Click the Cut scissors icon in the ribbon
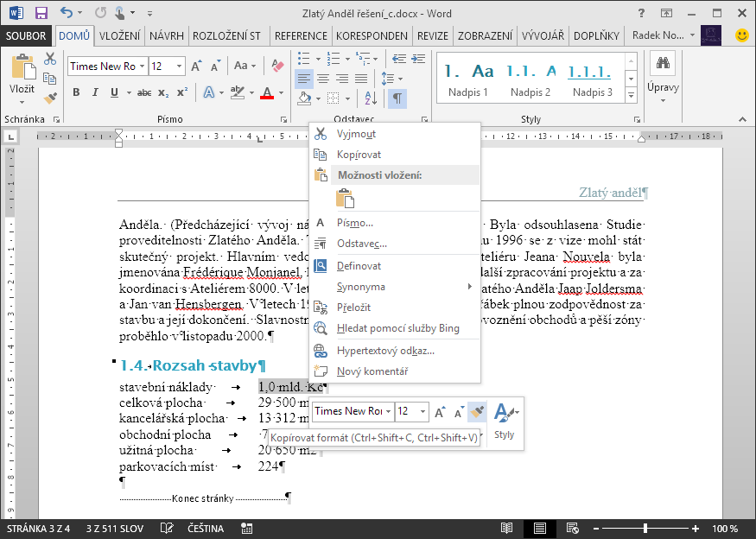The width and height of the screenshot is (756, 539). tap(50, 59)
